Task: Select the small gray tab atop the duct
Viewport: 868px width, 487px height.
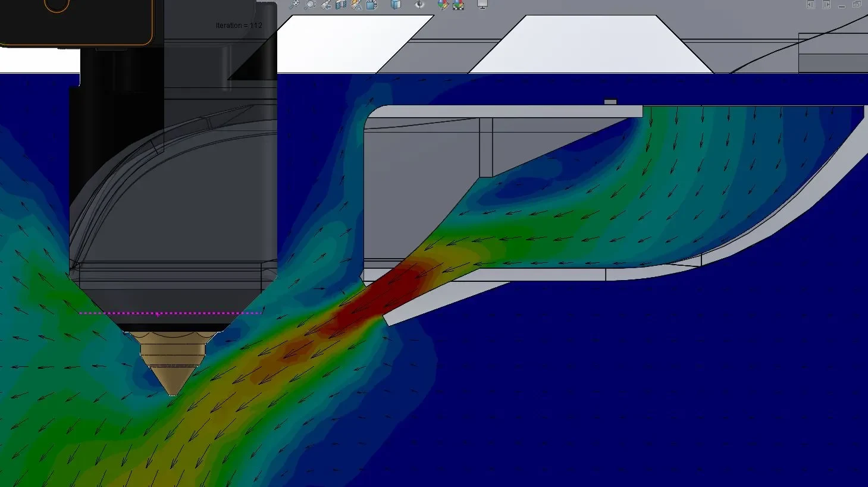Action: [610, 102]
